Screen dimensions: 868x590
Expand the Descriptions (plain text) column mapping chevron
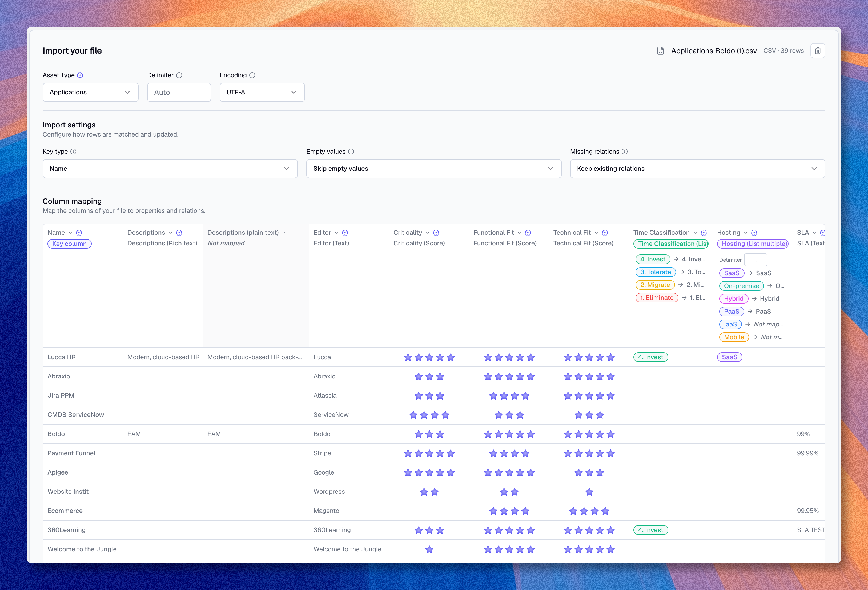284,232
